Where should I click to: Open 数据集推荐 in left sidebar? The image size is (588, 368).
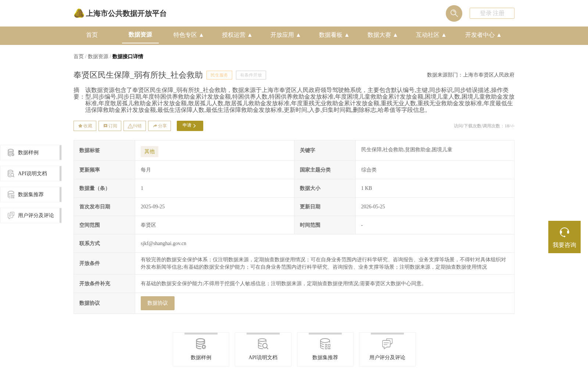(31, 195)
